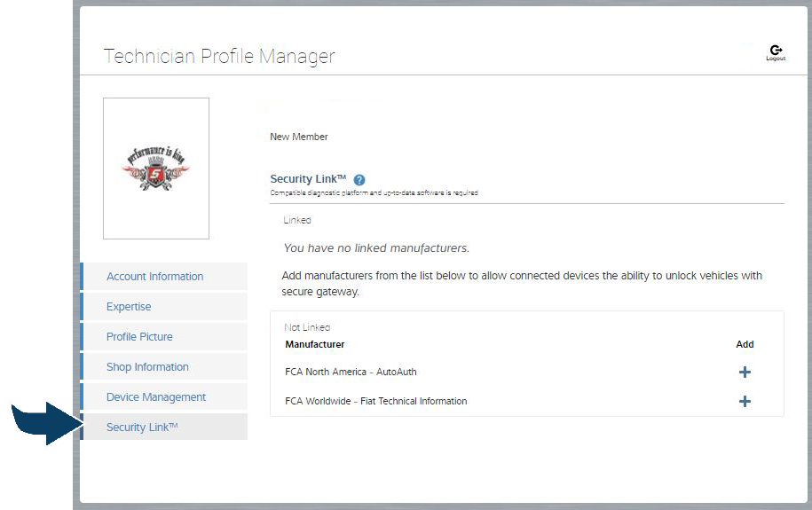812x510 pixels.
Task: Click the Logout icon
Action: pyautogui.click(x=776, y=52)
